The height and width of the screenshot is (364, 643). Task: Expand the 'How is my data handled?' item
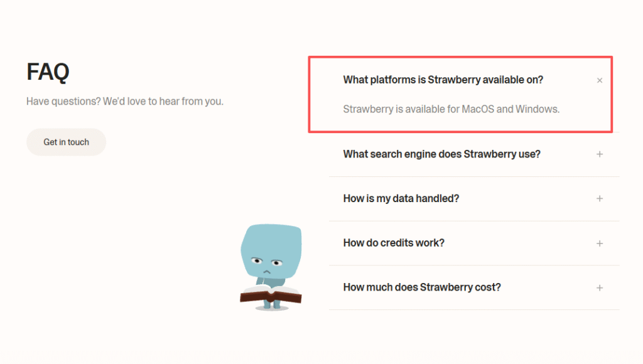(x=401, y=198)
